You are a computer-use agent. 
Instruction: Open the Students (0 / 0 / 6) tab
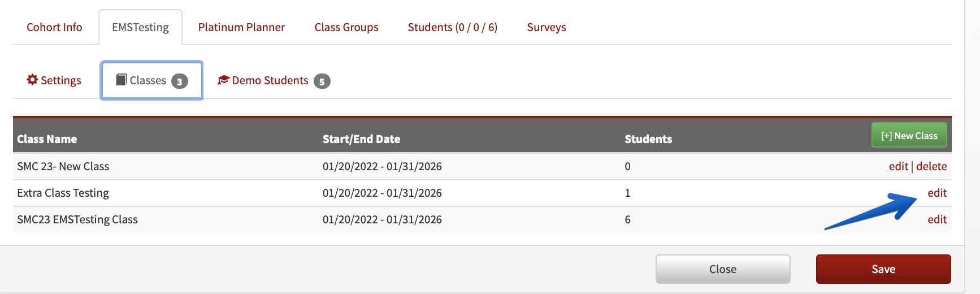pos(453,27)
